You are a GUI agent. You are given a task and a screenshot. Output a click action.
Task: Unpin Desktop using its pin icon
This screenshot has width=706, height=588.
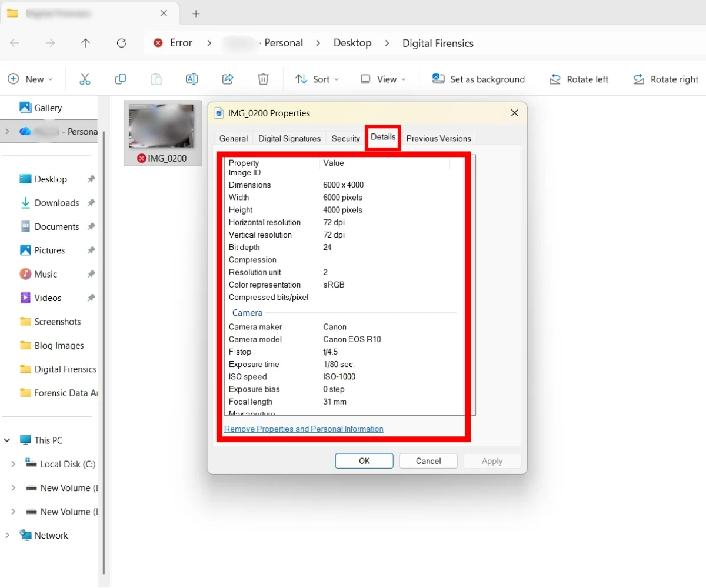pyautogui.click(x=91, y=179)
